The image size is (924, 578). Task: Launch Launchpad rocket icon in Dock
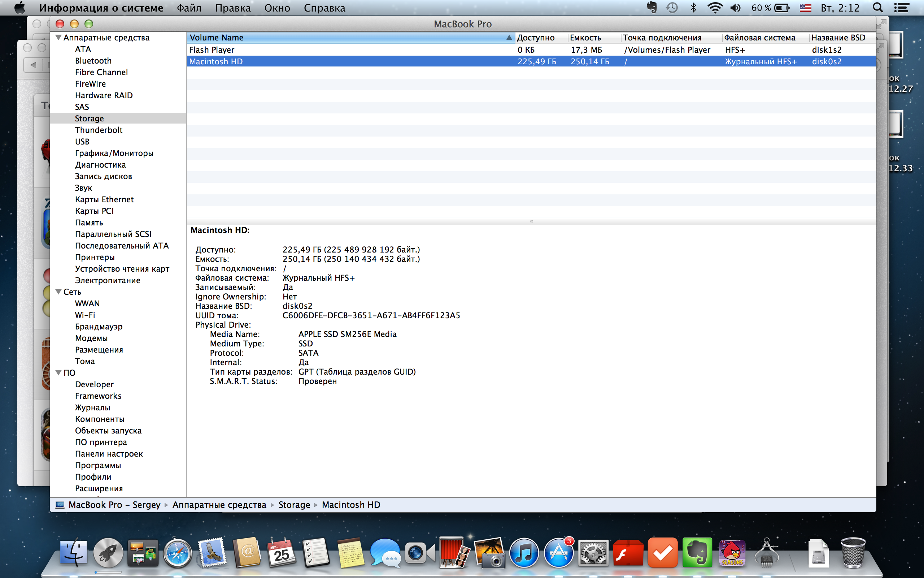tap(108, 553)
